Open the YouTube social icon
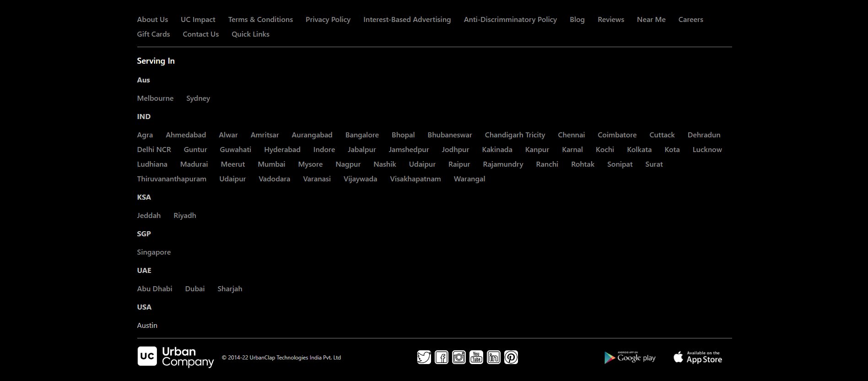The width and height of the screenshot is (868, 381). click(x=476, y=357)
